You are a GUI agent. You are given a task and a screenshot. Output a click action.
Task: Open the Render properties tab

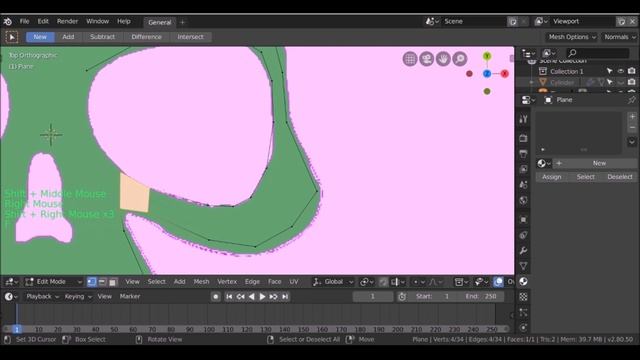coord(523,138)
